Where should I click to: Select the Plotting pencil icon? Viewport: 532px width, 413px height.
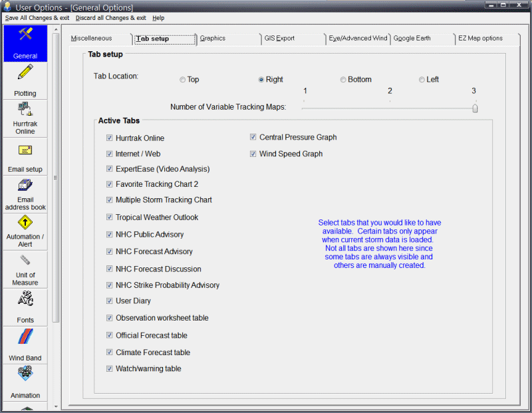click(25, 72)
